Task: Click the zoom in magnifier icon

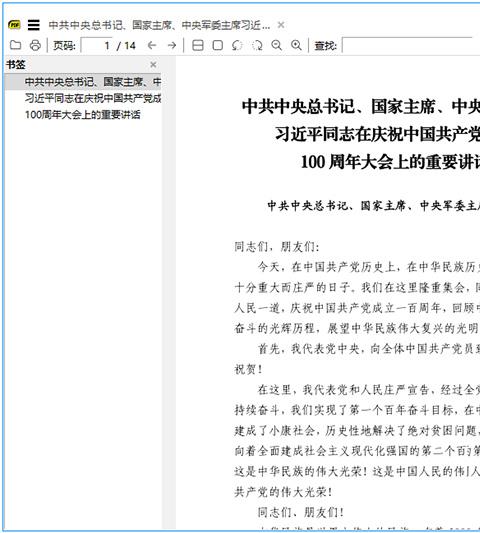Action: coord(296,45)
